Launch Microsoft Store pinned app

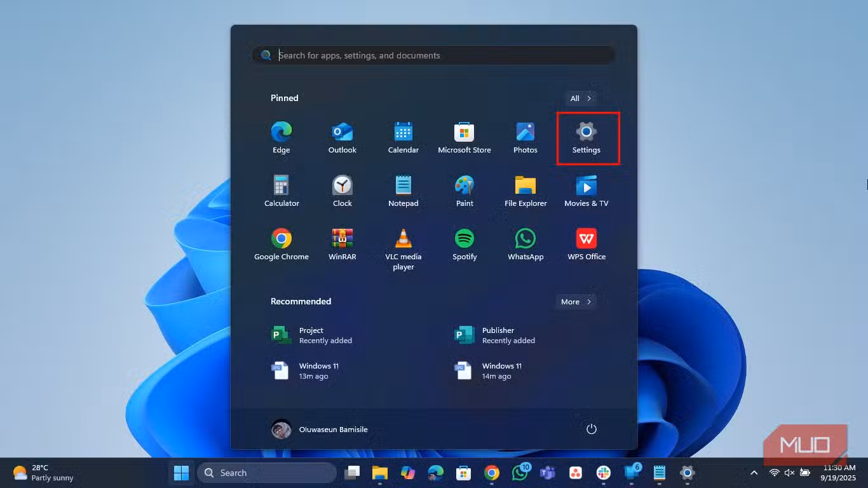coord(464,138)
